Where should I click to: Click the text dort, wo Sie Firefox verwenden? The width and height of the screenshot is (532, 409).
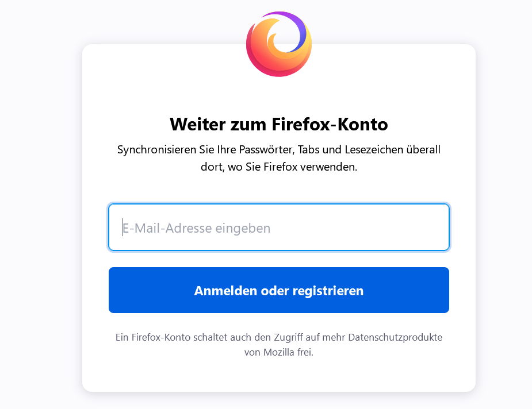tap(278, 168)
